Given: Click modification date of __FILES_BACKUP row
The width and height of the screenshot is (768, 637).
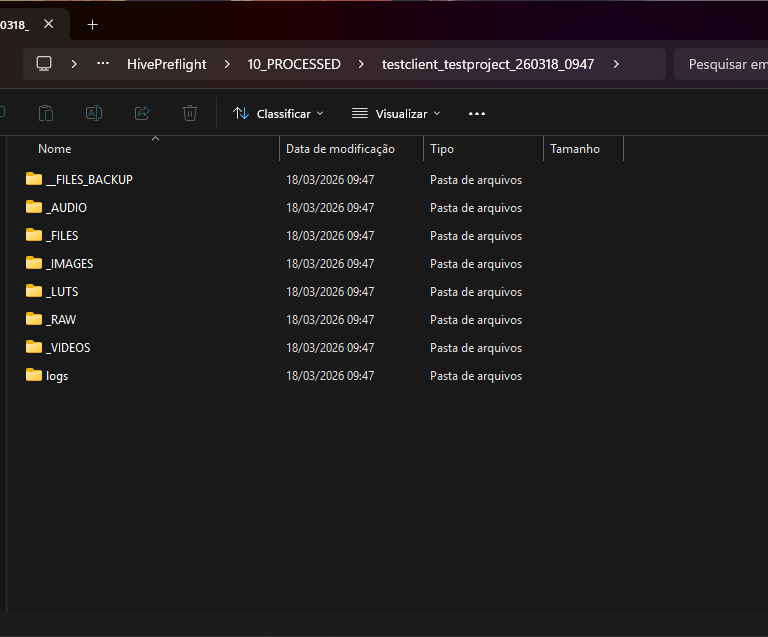Looking at the screenshot, I should (330, 180).
